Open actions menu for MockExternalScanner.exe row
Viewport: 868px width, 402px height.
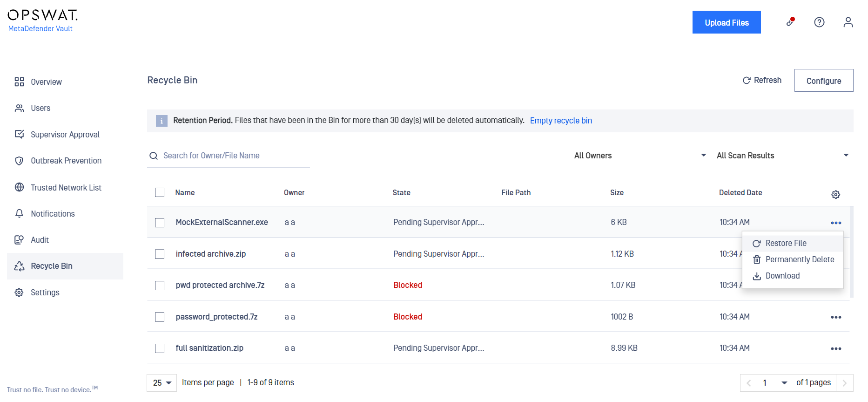(836, 223)
